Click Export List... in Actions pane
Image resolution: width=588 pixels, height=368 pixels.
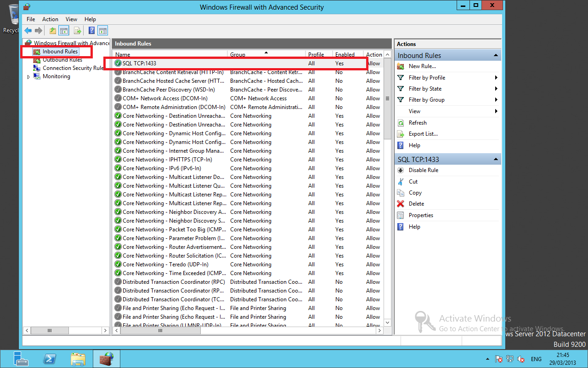423,134
